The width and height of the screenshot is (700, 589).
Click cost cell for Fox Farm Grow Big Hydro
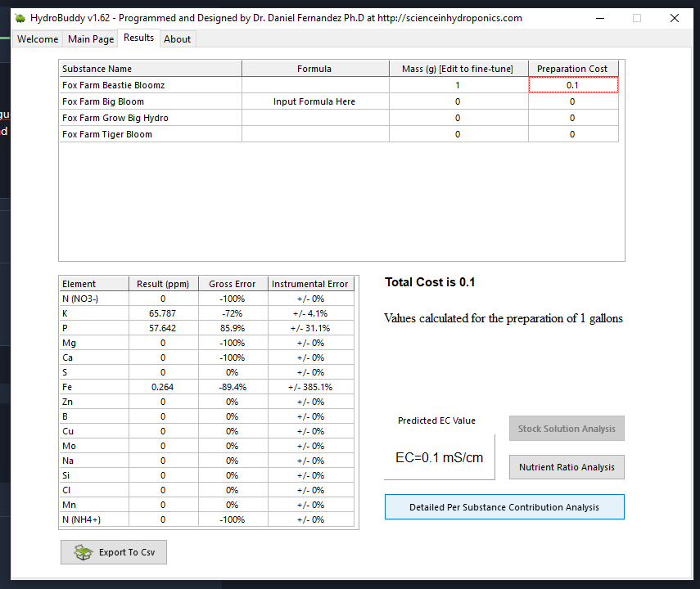(573, 118)
